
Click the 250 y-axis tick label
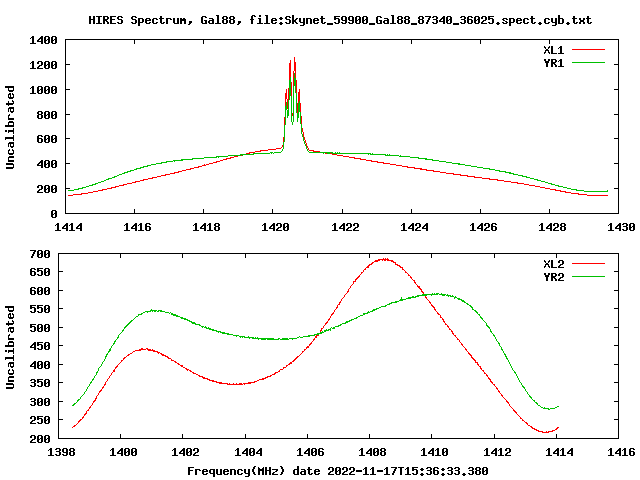pyautogui.click(x=40, y=420)
